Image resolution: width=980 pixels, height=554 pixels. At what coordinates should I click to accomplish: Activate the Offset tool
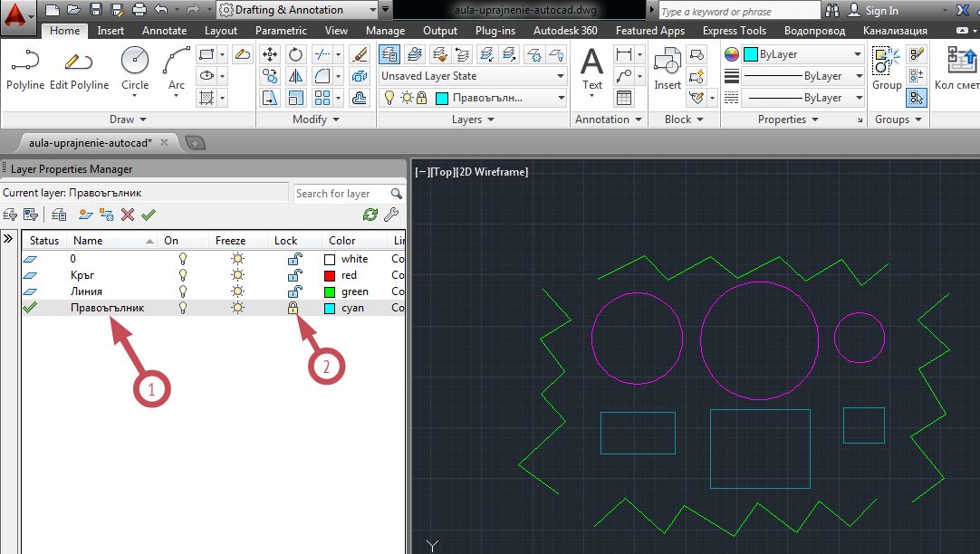(x=360, y=98)
